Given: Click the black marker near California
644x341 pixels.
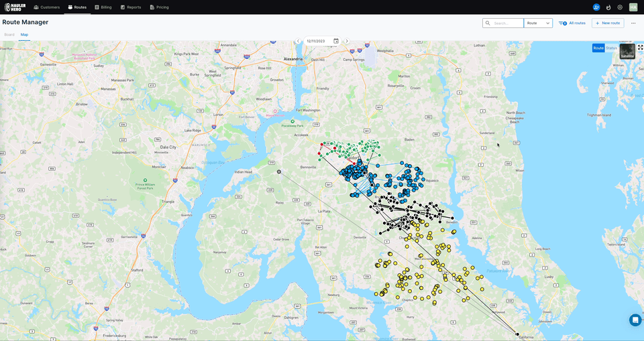Looking at the screenshot, I should 517,334.
